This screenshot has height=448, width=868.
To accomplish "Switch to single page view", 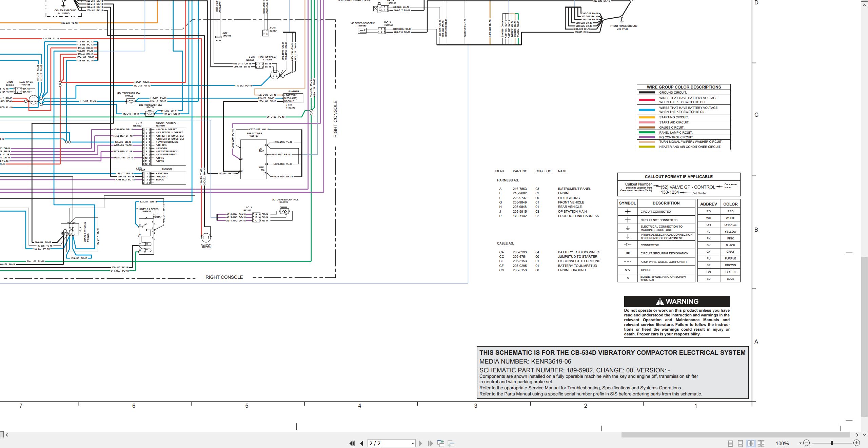I will coord(730,443).
